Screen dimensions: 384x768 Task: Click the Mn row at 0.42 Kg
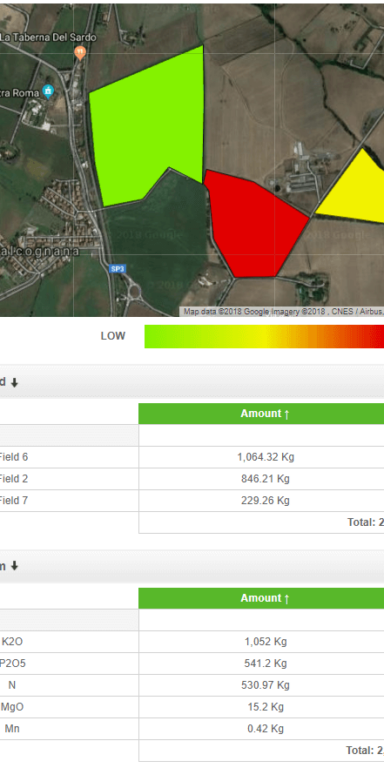192,729
